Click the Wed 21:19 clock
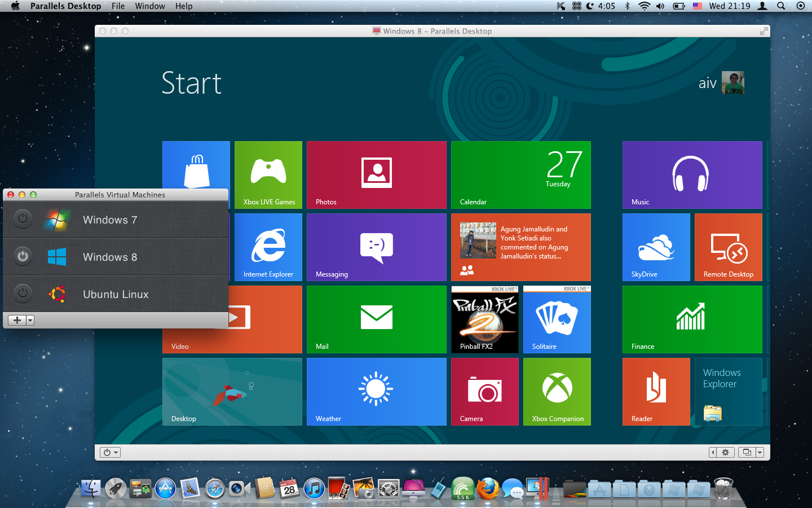The image size is (812, 508). coord(730,6)
